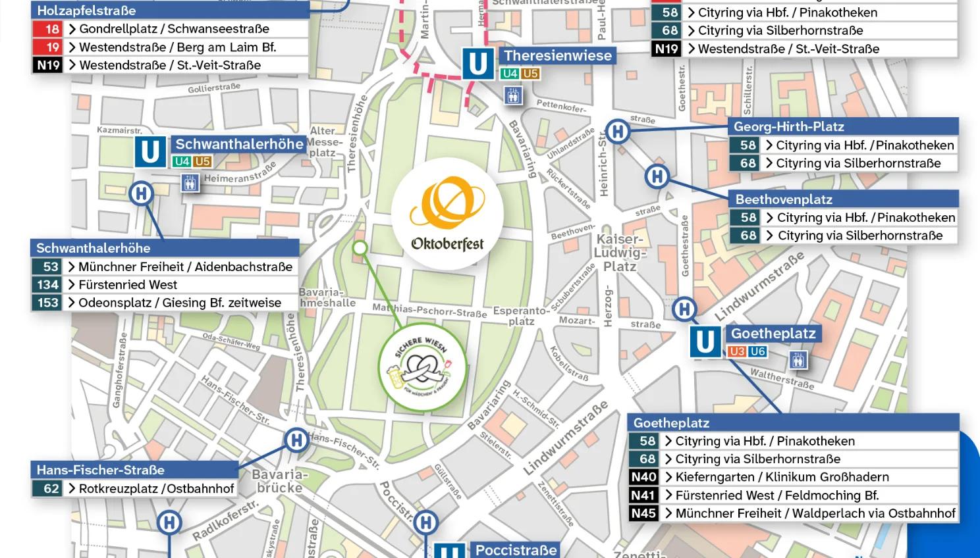The width and height of the screenshot is (980, 558).
Task: Click the green circle marker above Sichere Wiesn
Action: click(x=360, y=248)
